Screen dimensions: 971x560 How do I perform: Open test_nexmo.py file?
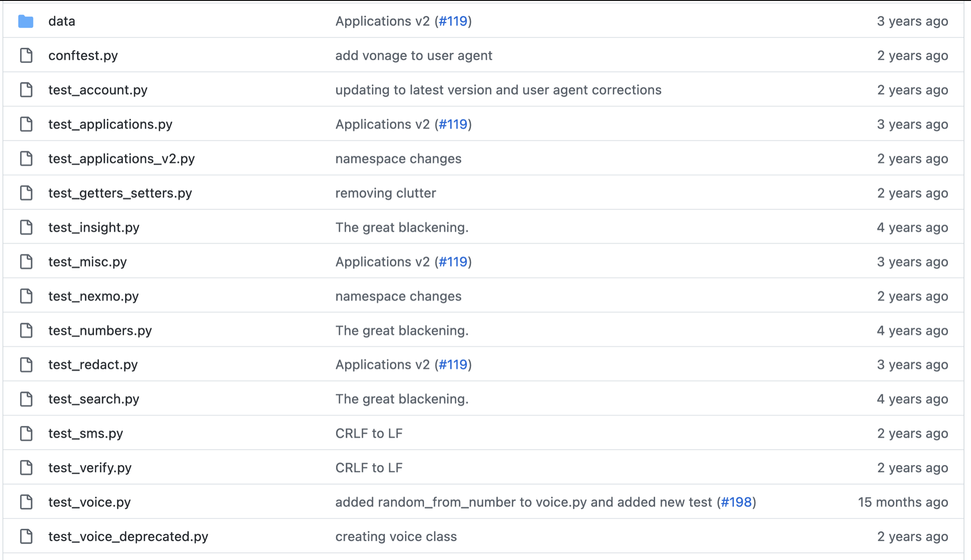(x=93, y=296)
